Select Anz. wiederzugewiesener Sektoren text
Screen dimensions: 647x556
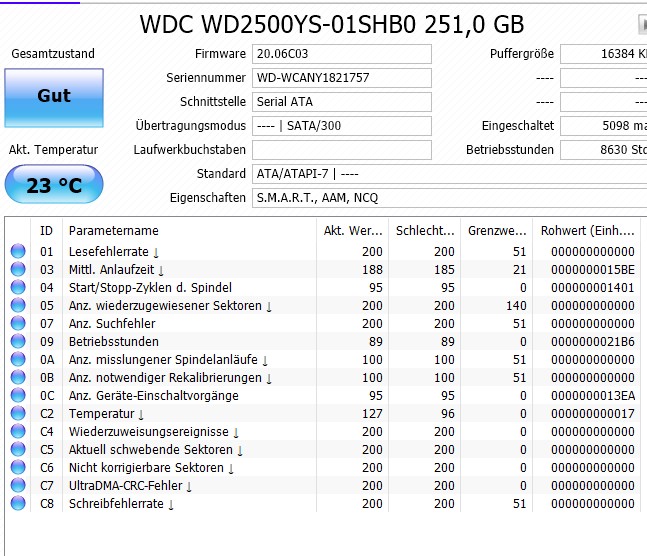coord(165,305)
